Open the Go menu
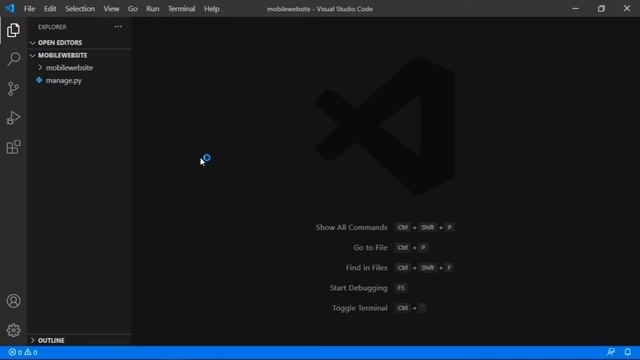The height and width of the screenshot is (360, 640). point(133,9)
